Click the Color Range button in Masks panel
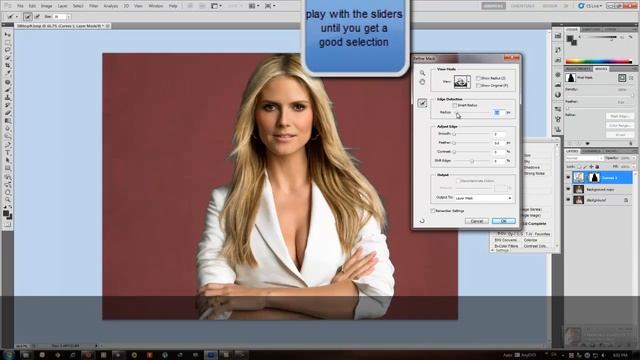 (620, 126)
